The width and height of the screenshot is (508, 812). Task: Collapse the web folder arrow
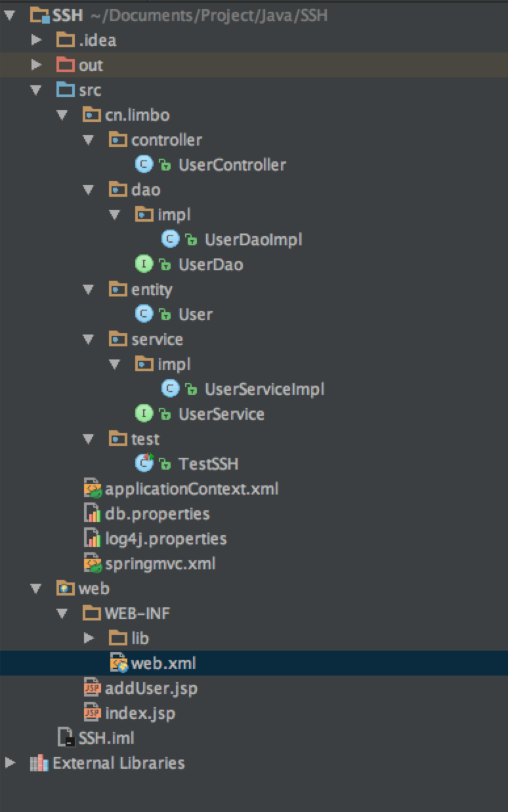point(36,588)
